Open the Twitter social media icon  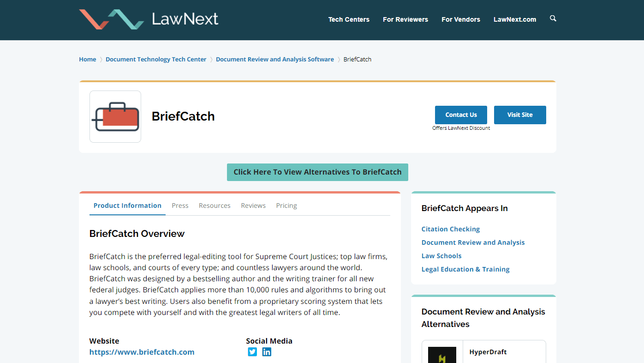252,352
